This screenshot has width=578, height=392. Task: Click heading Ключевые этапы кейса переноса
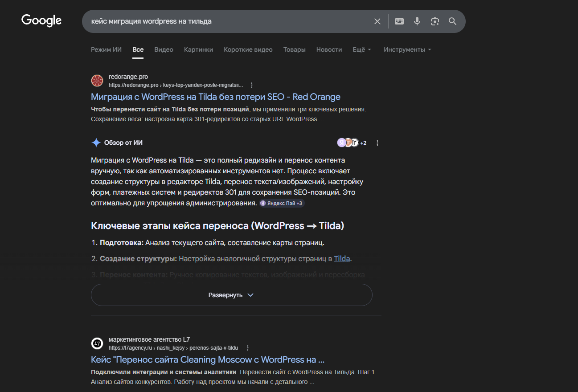point(217,226)
